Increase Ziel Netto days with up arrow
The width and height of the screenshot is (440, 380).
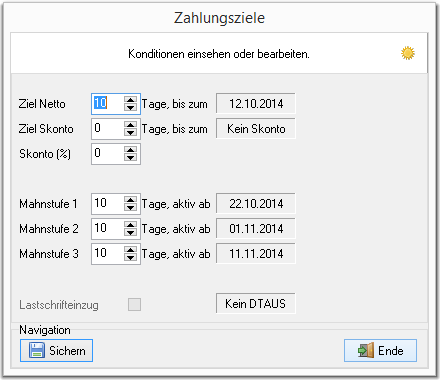130,100
